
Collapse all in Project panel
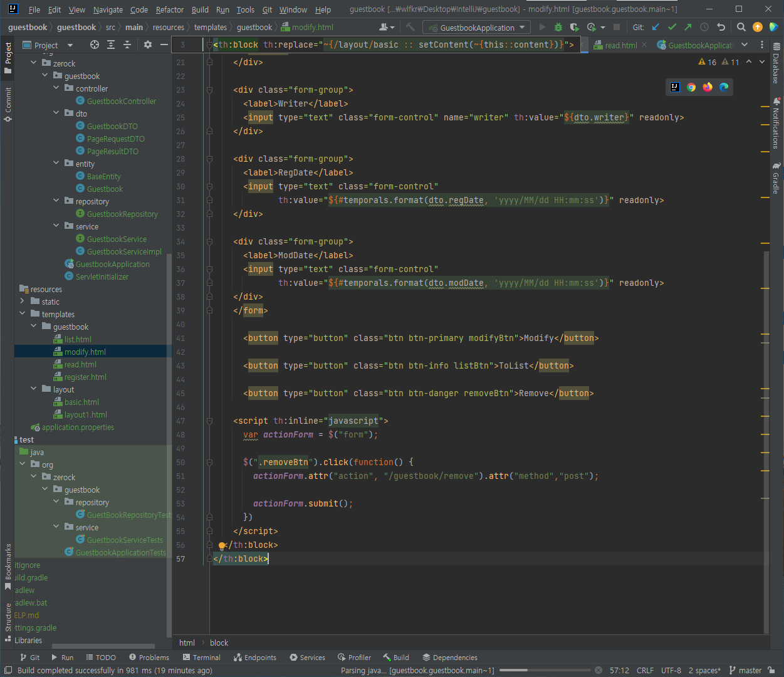(x=127, y=45)
